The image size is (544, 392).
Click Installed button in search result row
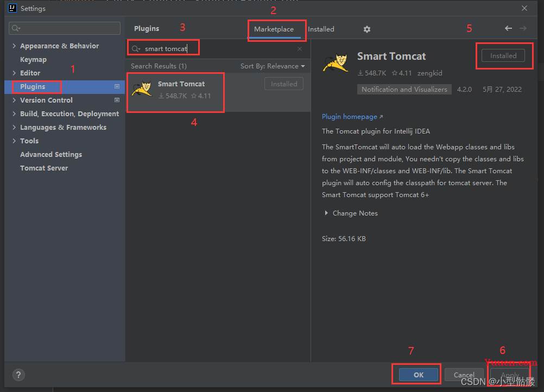(284, 84)
